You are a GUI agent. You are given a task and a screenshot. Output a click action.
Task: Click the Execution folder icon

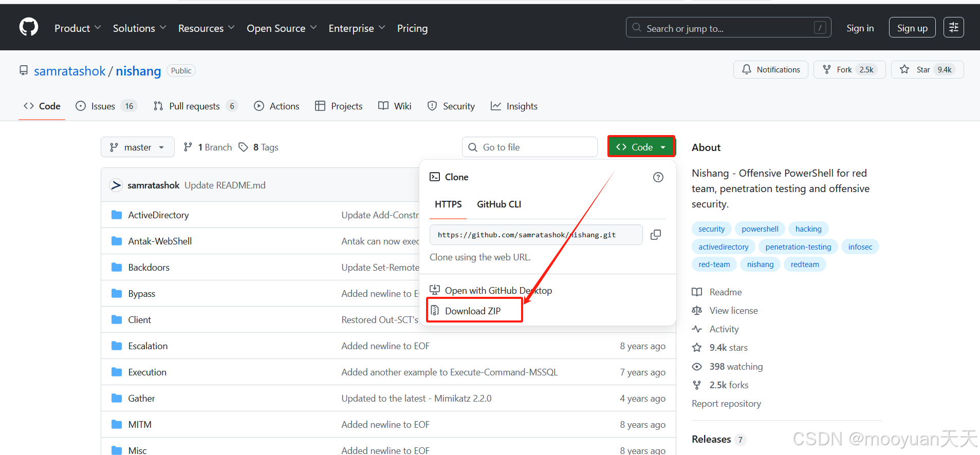[x=117, y=372]
